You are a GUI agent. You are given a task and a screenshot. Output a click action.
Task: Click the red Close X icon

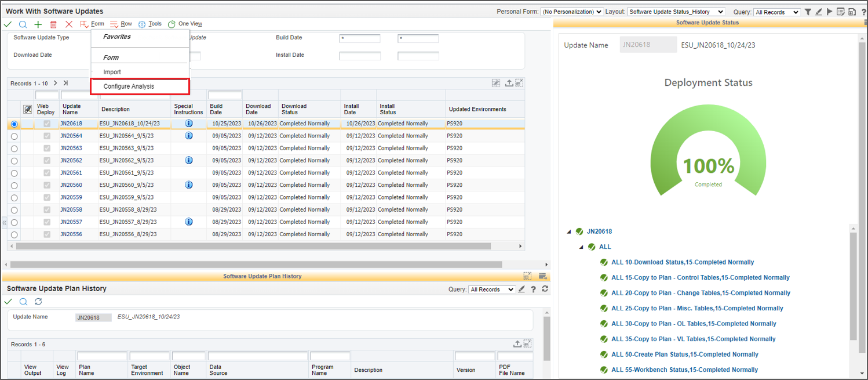click(69, 24)
